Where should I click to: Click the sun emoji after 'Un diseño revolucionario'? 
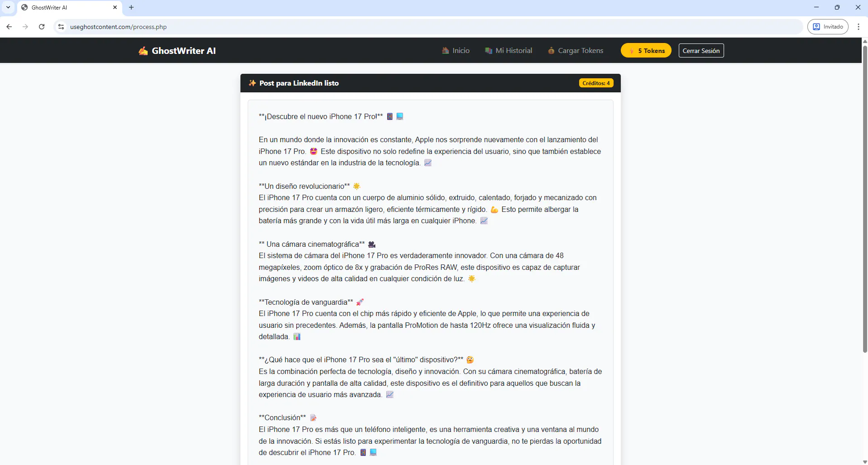[357, 186]
